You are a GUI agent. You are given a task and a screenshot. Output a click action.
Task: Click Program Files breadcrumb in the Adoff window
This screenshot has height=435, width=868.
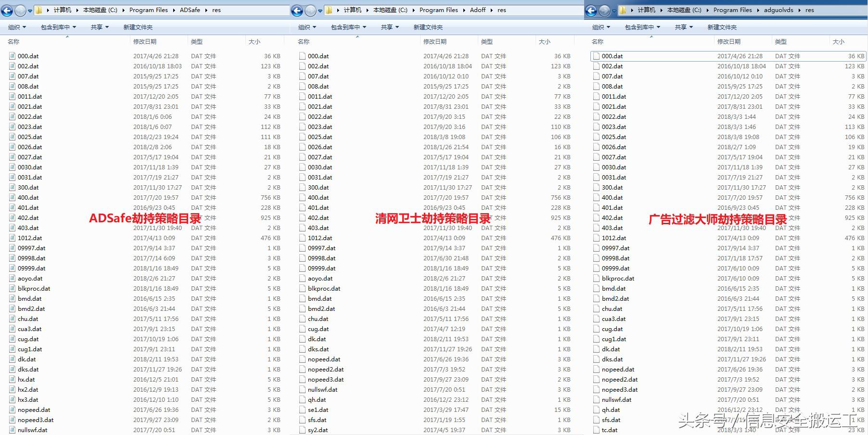(x=438, y=10)
